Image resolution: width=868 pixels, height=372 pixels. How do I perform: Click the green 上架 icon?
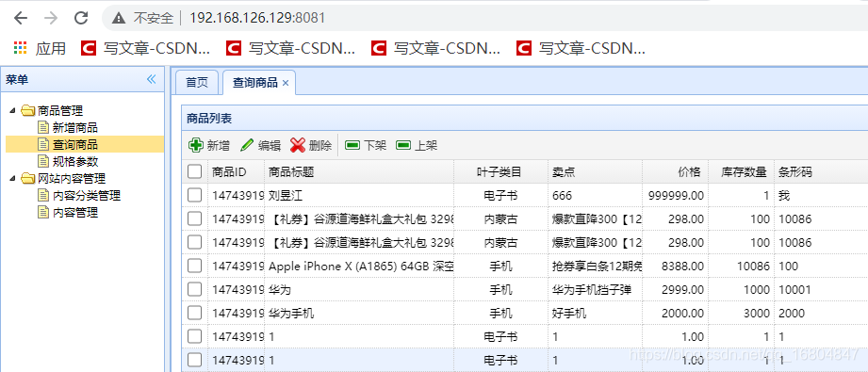pos(403,145)
